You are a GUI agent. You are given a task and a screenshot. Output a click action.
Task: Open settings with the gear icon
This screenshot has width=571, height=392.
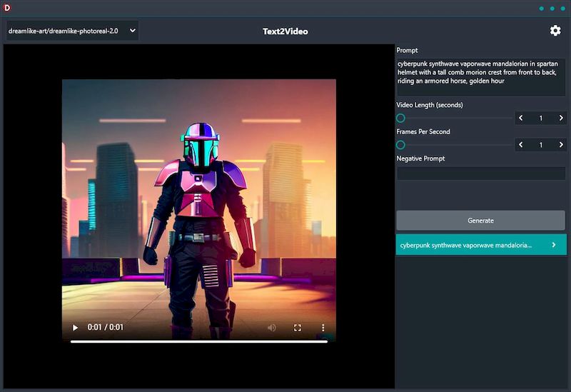(x=555, y=31)
